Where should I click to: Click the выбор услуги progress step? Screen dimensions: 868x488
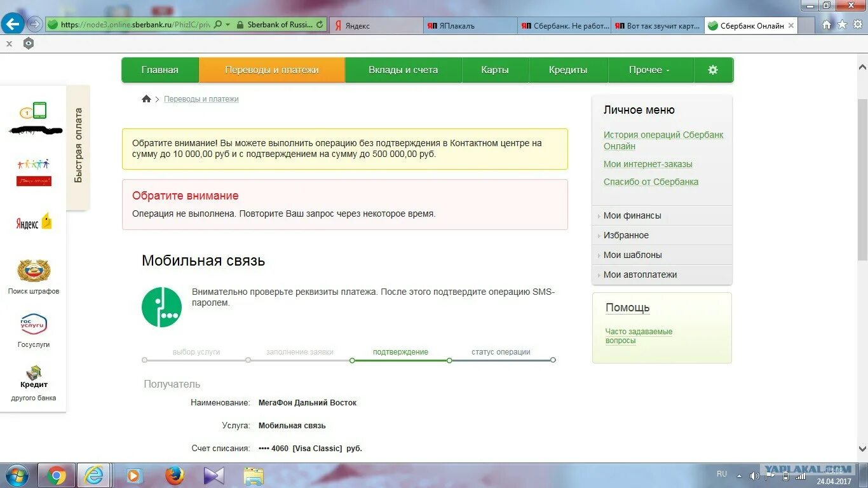[x=196, y=352]
